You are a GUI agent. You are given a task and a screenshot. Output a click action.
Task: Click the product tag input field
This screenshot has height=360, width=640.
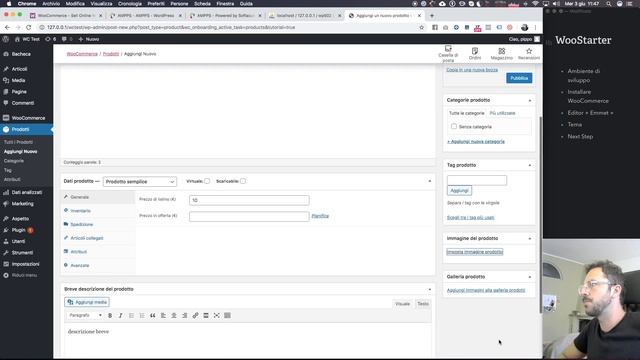tap(477, 180)
